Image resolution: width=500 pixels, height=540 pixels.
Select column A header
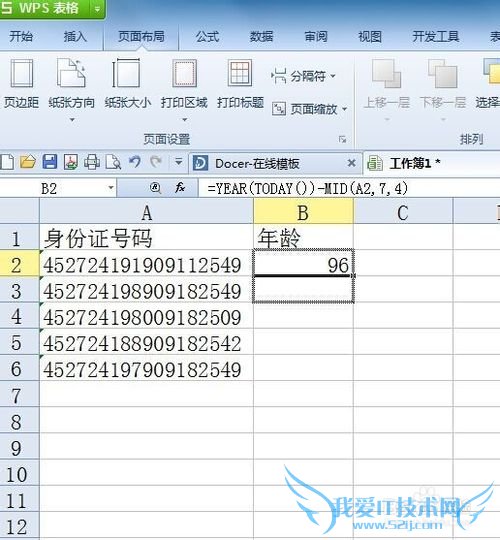pyautogui.click(x=146, y=212)
